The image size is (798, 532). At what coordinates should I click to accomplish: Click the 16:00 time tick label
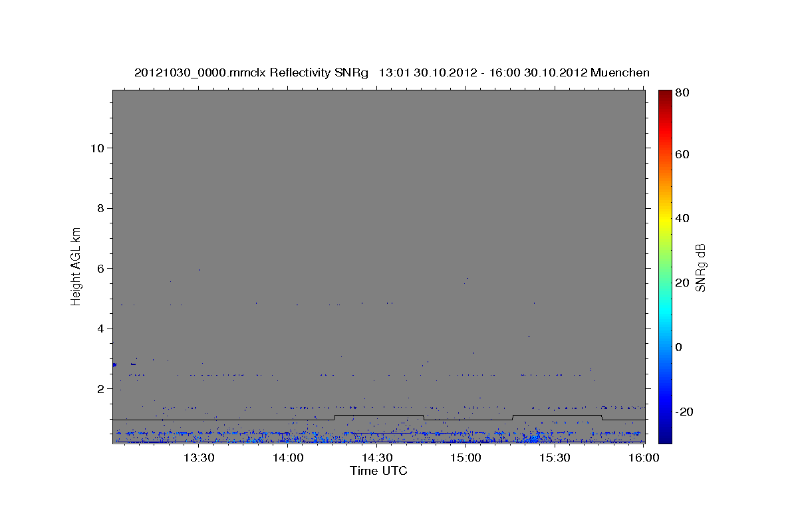coord(644,458)
